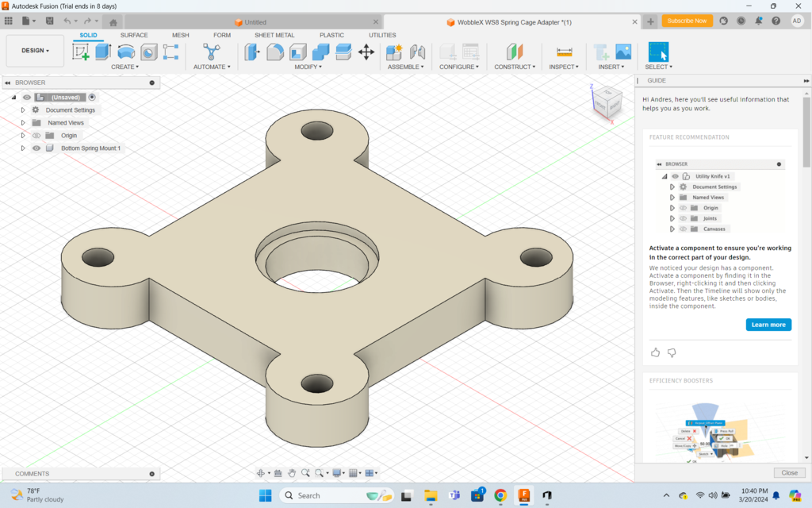Give thumbs up feedback on the recommendation

pos(655,352)
